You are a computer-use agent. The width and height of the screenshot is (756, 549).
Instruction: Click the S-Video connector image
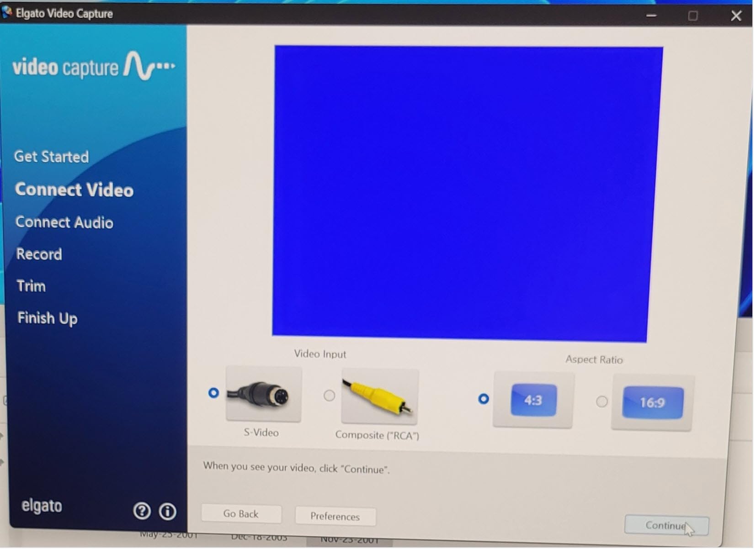pyautogui.click(x=263, y=395)
